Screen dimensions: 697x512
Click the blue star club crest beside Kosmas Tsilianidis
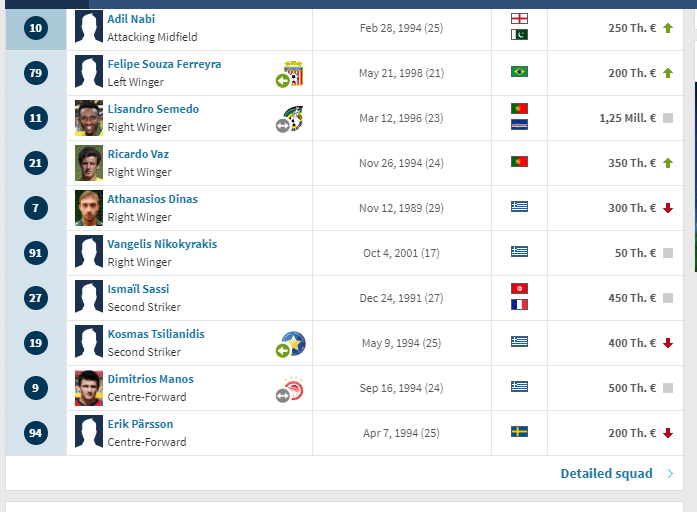293,344
